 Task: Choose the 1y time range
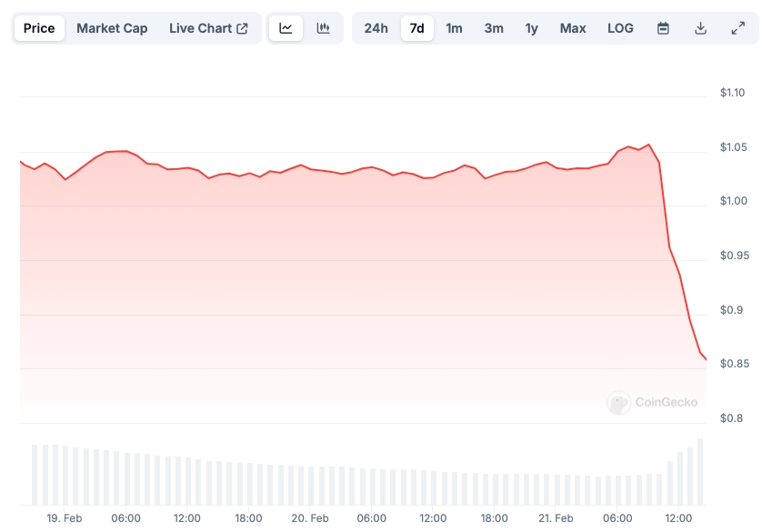click(x=531, y=28)
